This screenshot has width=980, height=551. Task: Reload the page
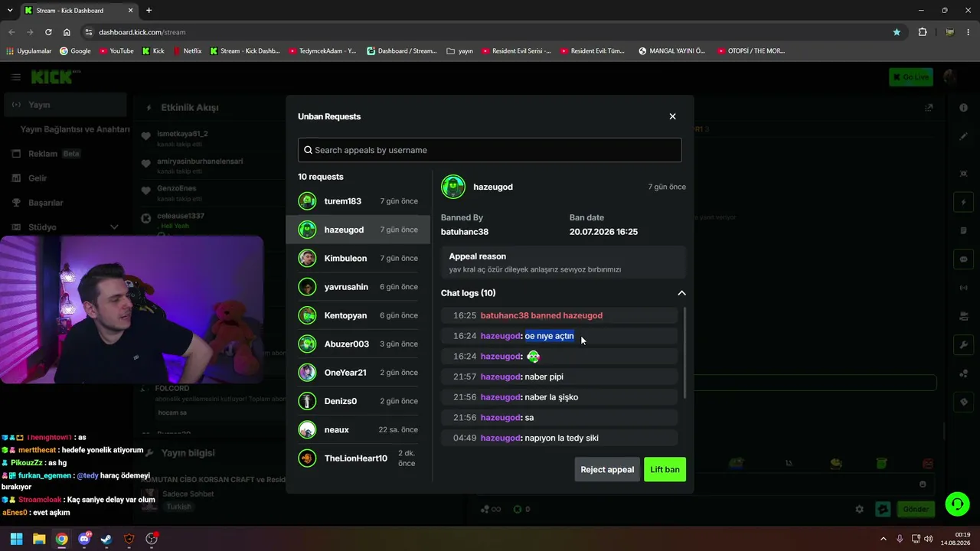(x=48, y=32)
